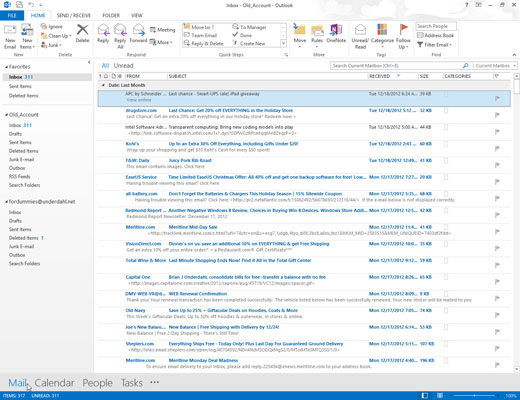Move the message to a folder
520x400 pixels.
click(300, 36)
